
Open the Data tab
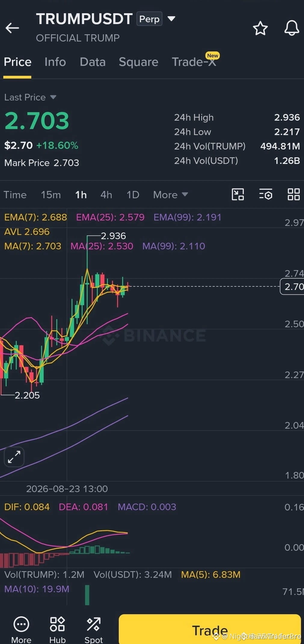(x=93, y=62)
